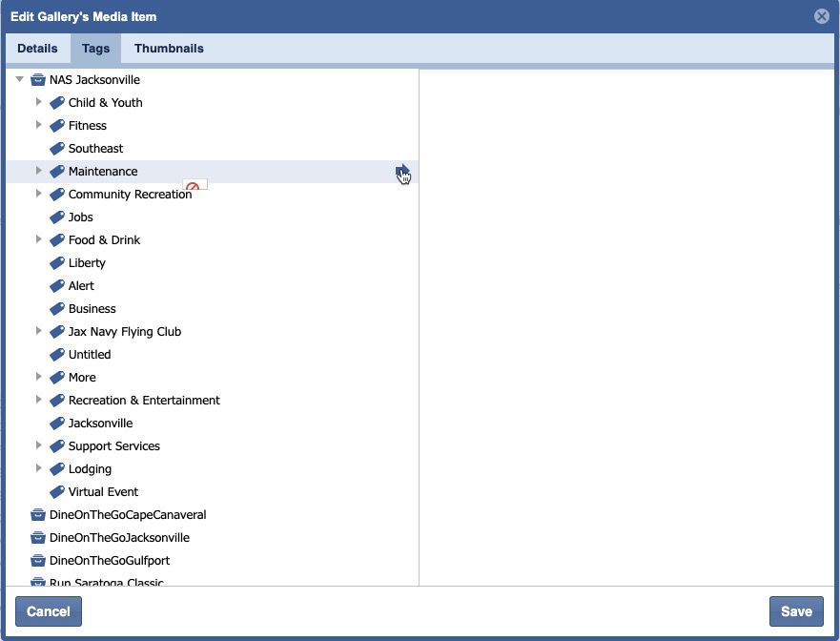840x641 pixels.
Task: Click the DineOnTheGoCapeCanaveral site icon
Action: (x=38, y=515)
